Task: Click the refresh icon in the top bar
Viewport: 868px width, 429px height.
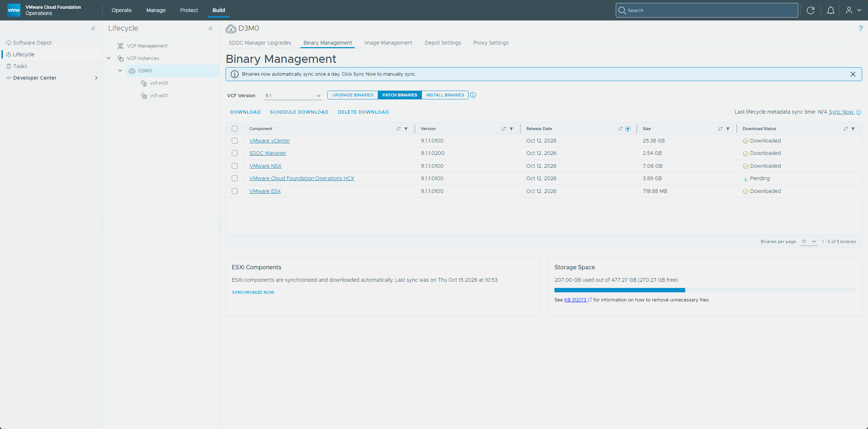Action: click(810, 10)
